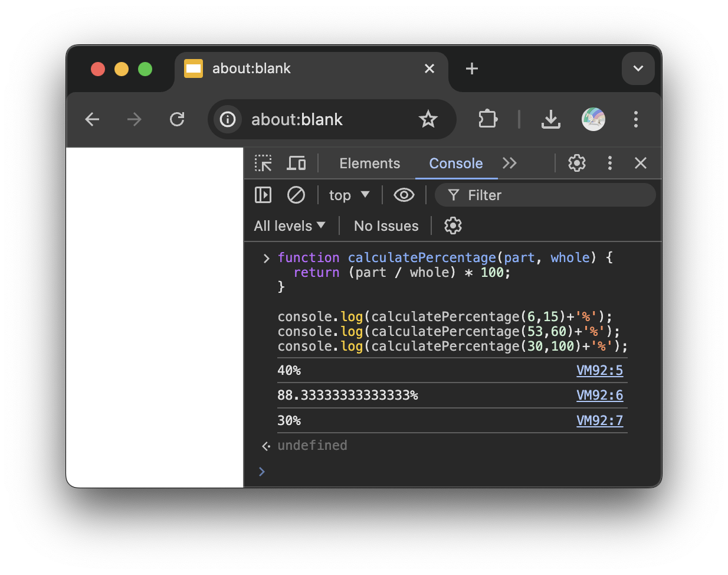Image resolution: width=728 pixels, height=575 pixels.
Task: Clear the console
Action: tap(296, 195)
